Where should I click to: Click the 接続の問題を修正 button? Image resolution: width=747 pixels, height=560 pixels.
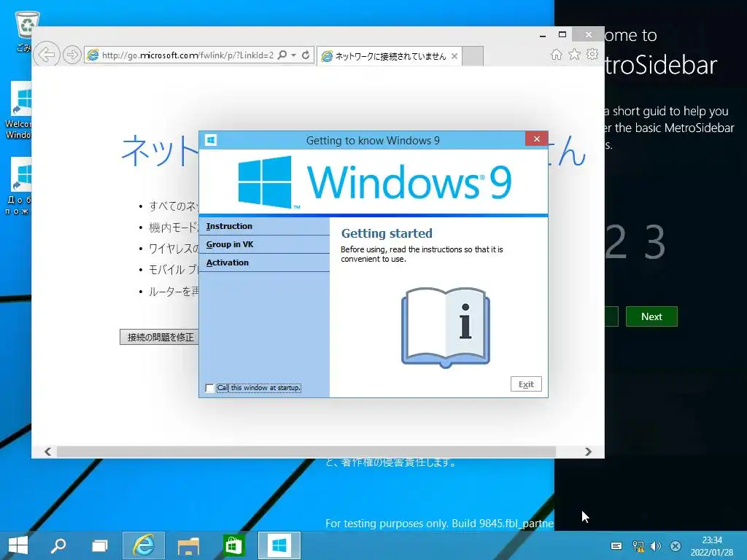click(160, 337)
